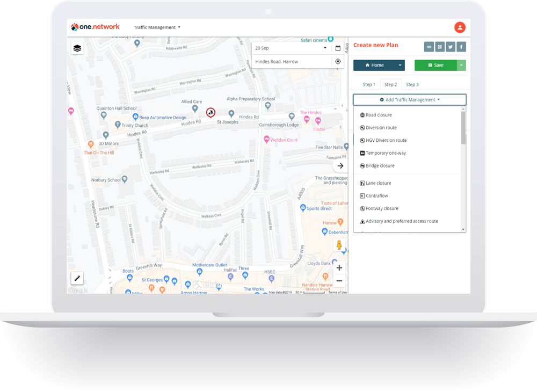Image resolution: width=537 pixels, height=392 pixels.
Task: Click the Hindes Road, Harrow search field
Action: 290,62
